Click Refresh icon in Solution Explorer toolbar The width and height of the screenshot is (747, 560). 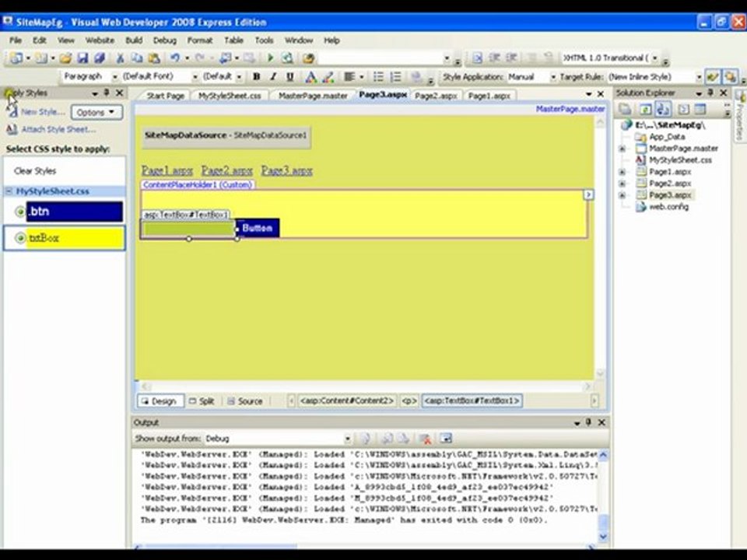pyautogui.click(x=645, y=110)
